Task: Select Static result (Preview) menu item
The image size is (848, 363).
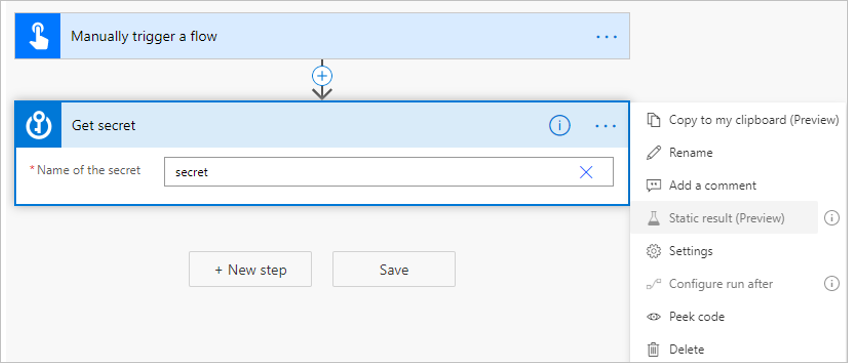Action: tap(724, 218)
